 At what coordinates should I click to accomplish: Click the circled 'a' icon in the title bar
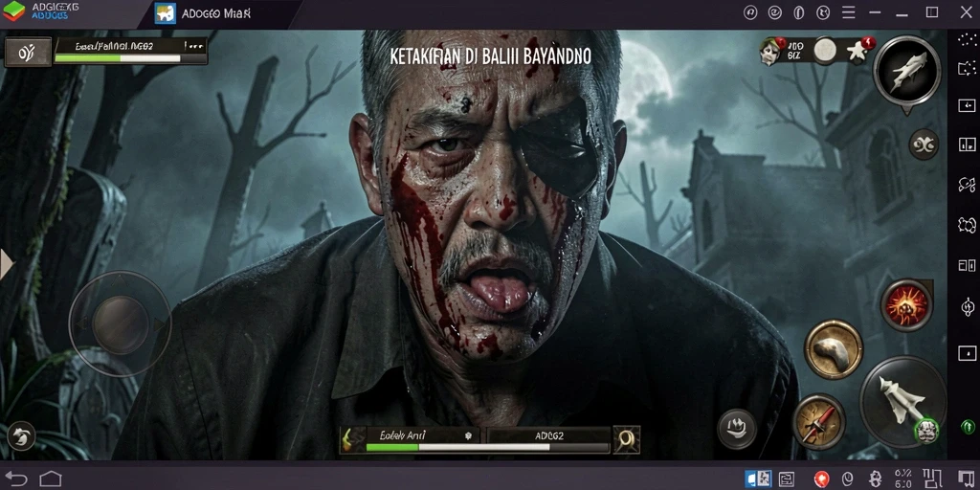(750, 12)
